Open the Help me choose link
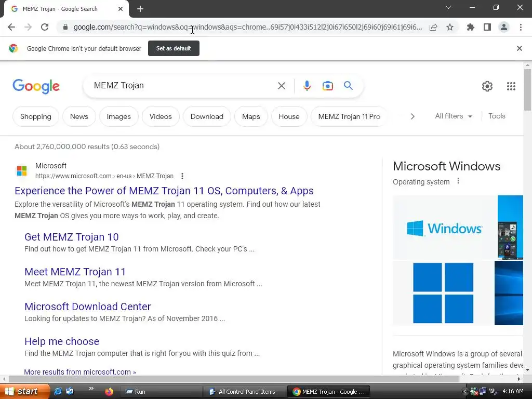 [62, 341]
